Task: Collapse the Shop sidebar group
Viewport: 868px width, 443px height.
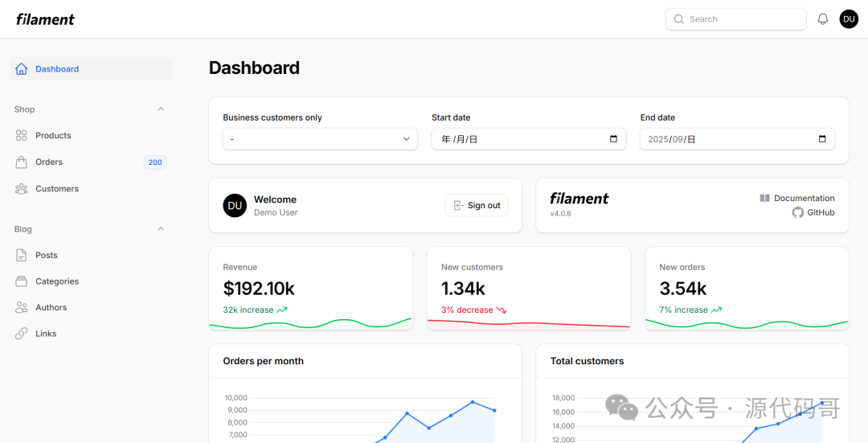Action: (161, 109)
